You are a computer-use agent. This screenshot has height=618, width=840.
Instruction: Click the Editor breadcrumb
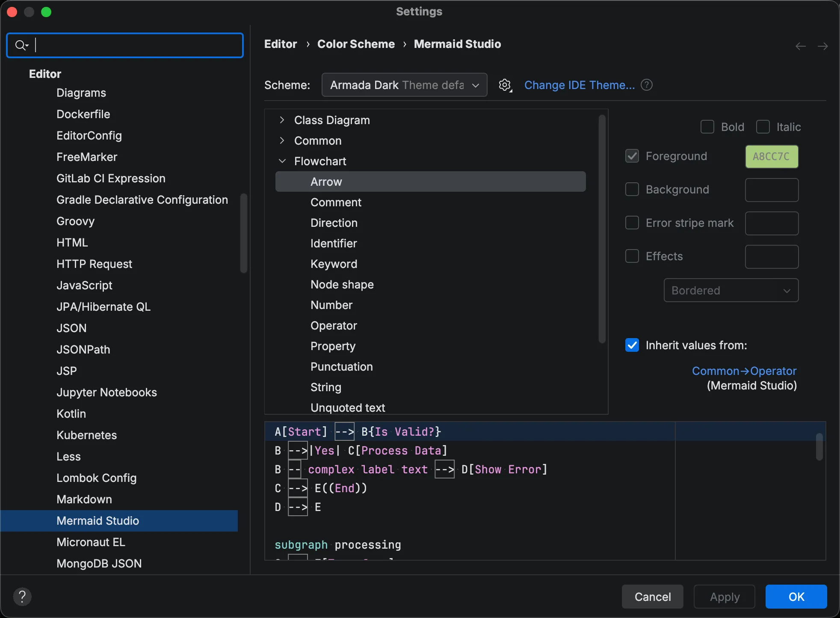coord(281,44)
